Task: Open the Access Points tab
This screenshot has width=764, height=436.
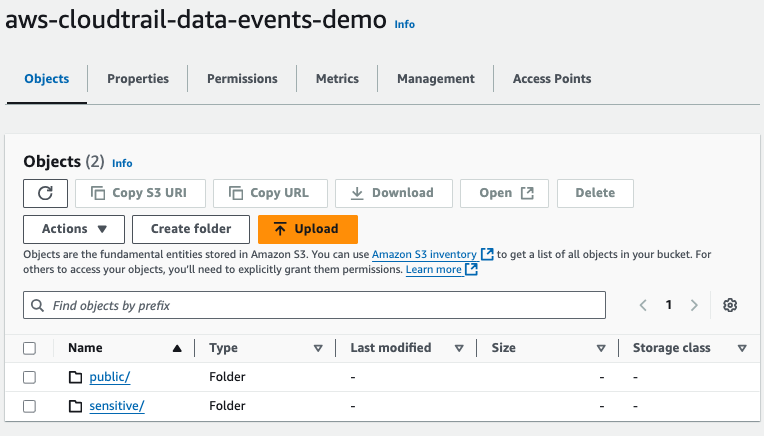Action: [x=552, y=79]
